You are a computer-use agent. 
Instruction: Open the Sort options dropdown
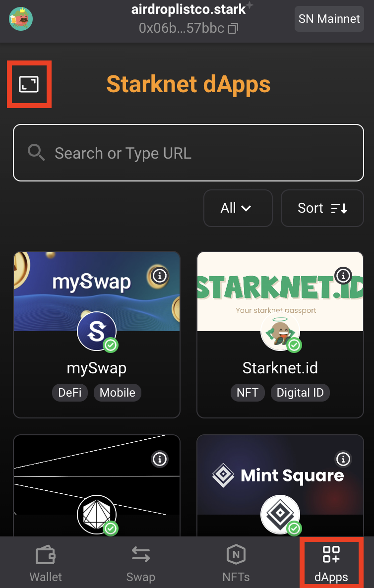point(322,208)
